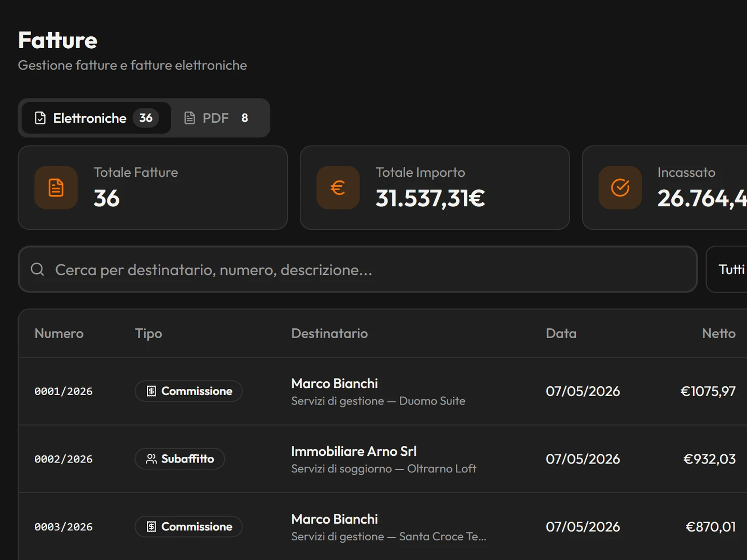The image size is (747, 560).
Task: Click the 36 count badge on Elettroniche
Action: click(146, 118)
